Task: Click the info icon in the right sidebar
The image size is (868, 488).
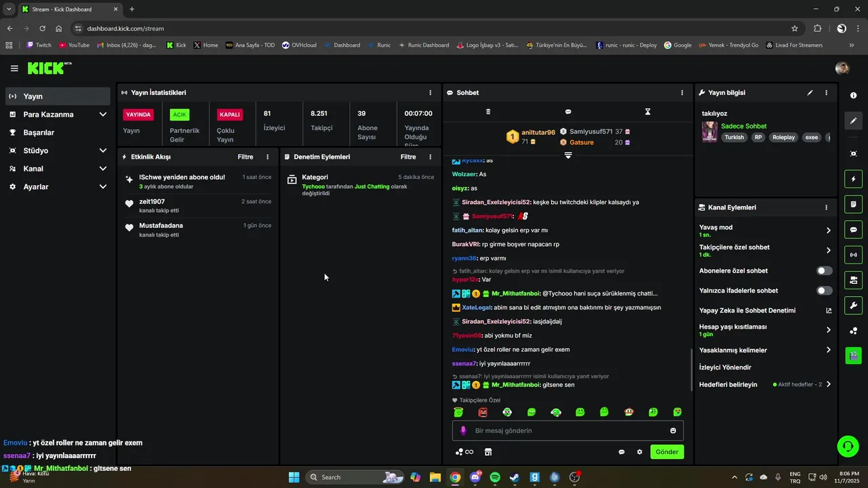Action: (853, 96)
